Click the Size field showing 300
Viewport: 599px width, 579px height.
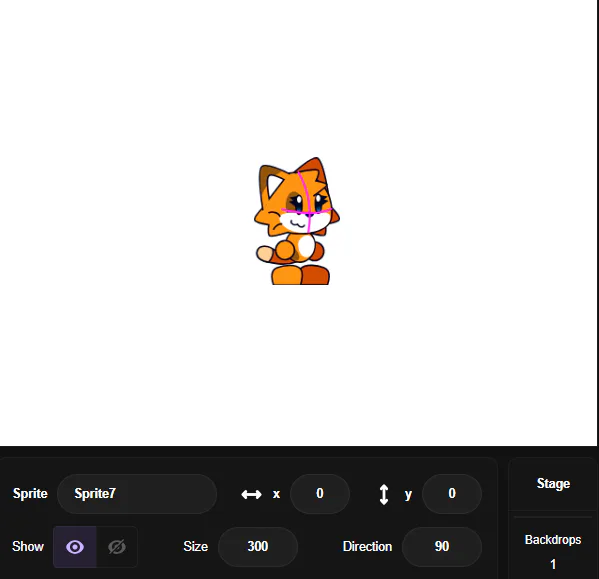[x=258, y=547]
